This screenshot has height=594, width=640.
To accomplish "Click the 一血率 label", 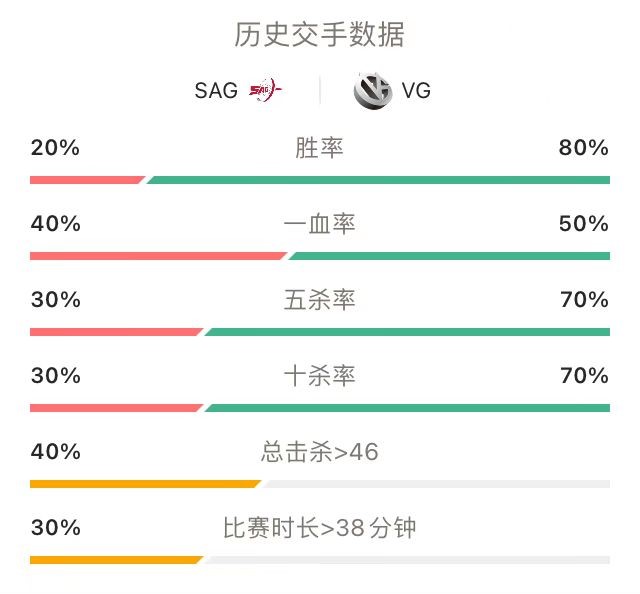I will coord(319,224).
